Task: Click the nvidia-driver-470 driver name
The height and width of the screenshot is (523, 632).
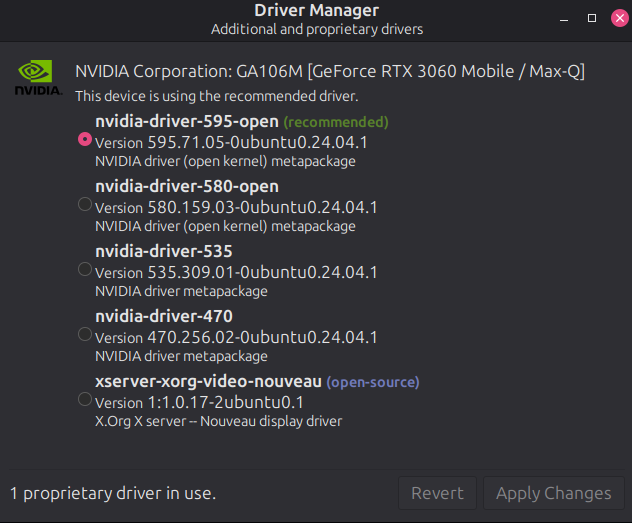Action: click(x=164, y=316)
